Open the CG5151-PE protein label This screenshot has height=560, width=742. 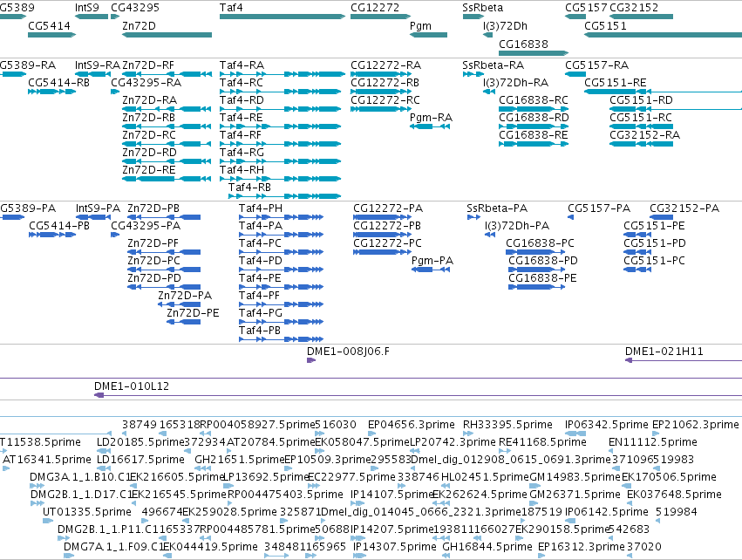pos(655,226)
